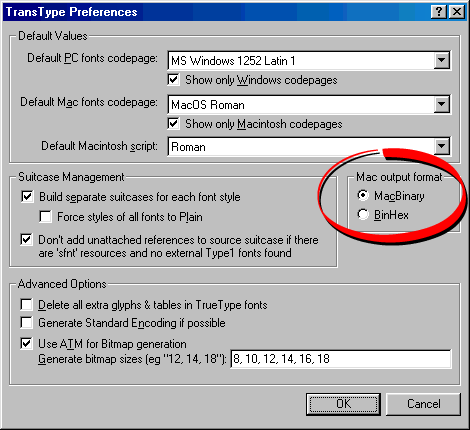The image size is (470, 430).
Task: Click the Cancel button
Action: pyautogui.click(x=423, y=404)
